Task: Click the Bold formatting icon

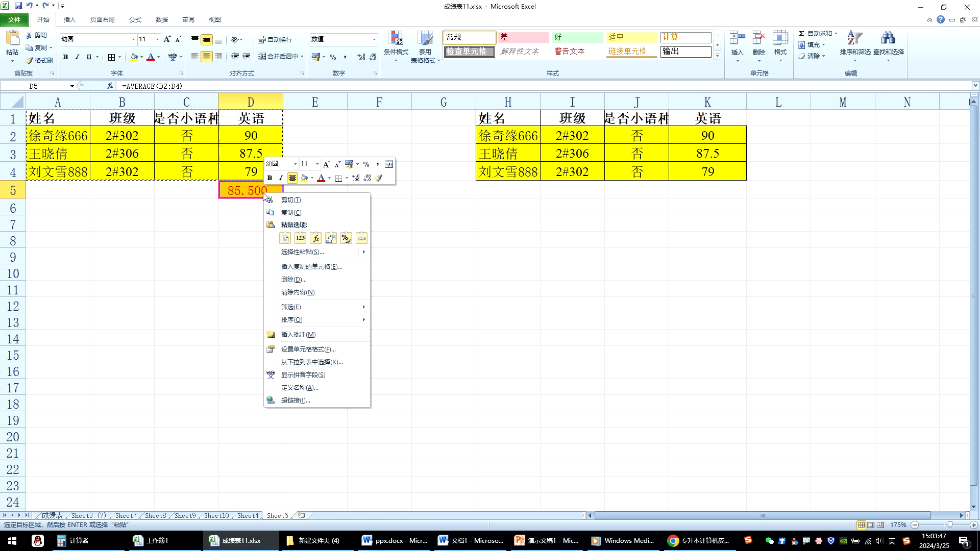Action: pos(270,178)
